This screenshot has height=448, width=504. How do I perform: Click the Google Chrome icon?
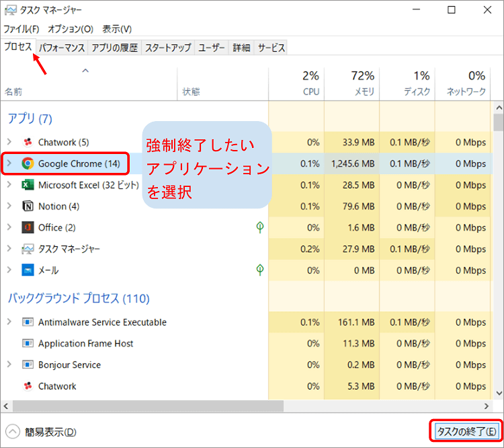point(28,163)
